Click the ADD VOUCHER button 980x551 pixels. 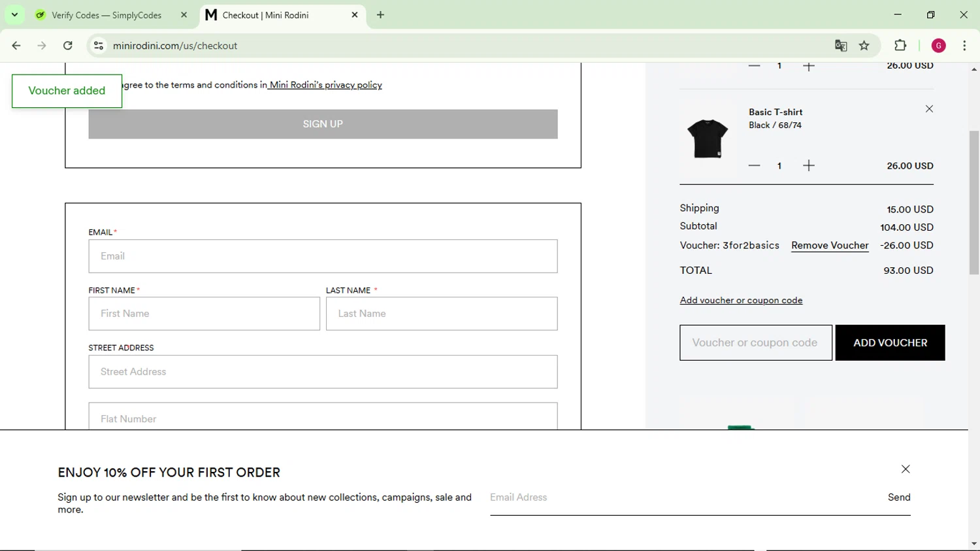pyautogui.click(x=890, y=342)
